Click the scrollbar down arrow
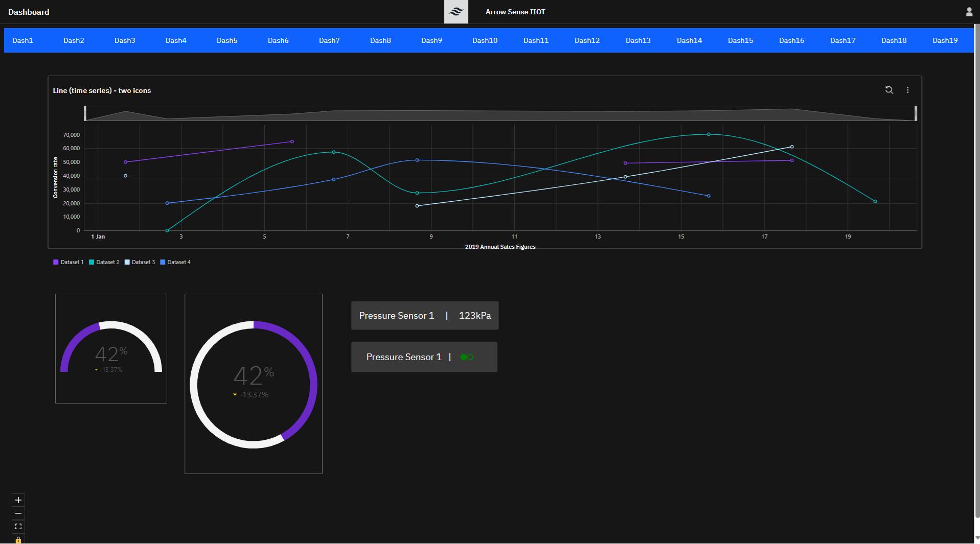This screenshot has height=544, width=980. pos(977,537)
